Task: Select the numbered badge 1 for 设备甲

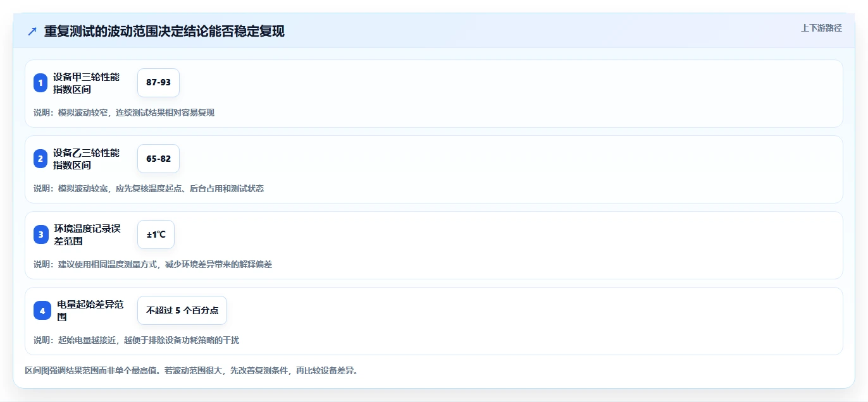Action: (40, 83)
